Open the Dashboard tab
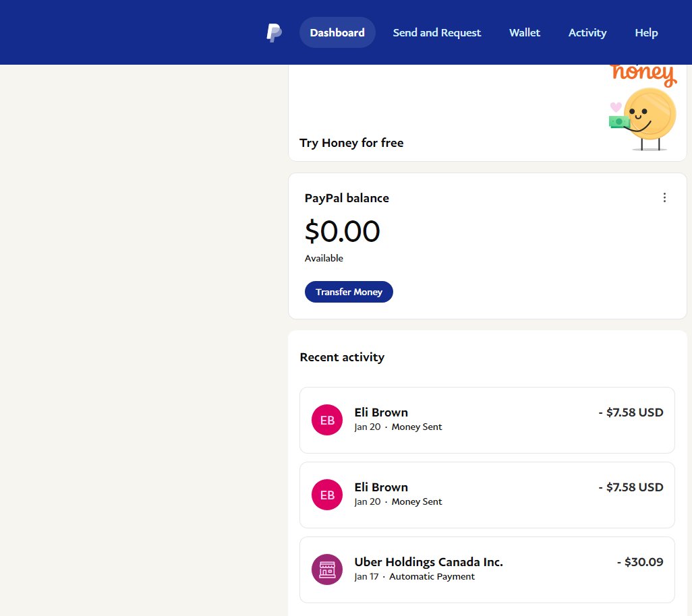This screenshot has width=692, height=616. pyautogui.click(x=337, y=32)
